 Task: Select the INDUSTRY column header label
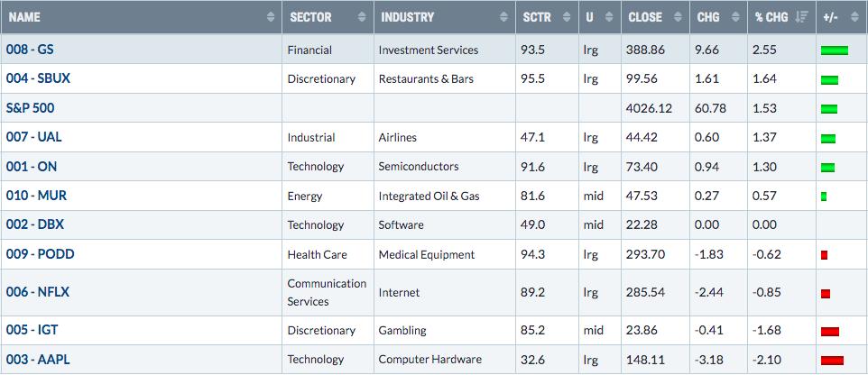coord(407,17)
